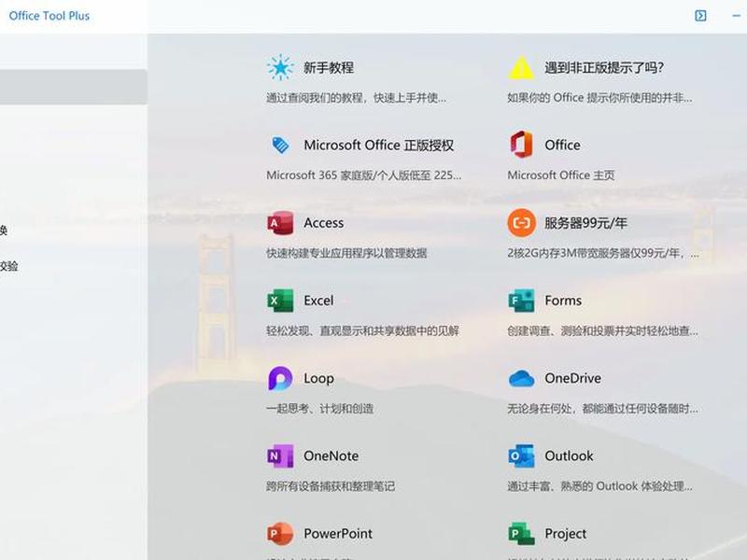Viewport: 747px width, 560px height.
Task: Click description 2核2G内存3M带宽服务器仅99元/年
Action: [602, 253]
